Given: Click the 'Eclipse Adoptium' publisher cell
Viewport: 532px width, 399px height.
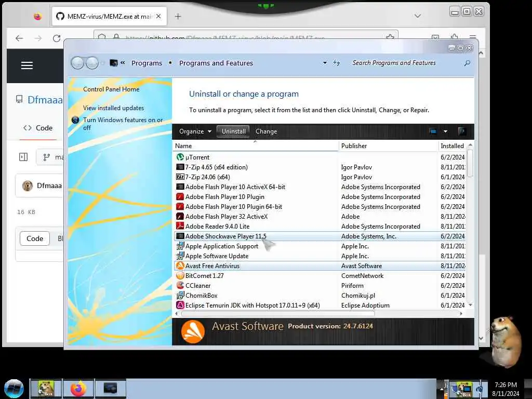Looking at the screenshot, I should click(365, 305).
